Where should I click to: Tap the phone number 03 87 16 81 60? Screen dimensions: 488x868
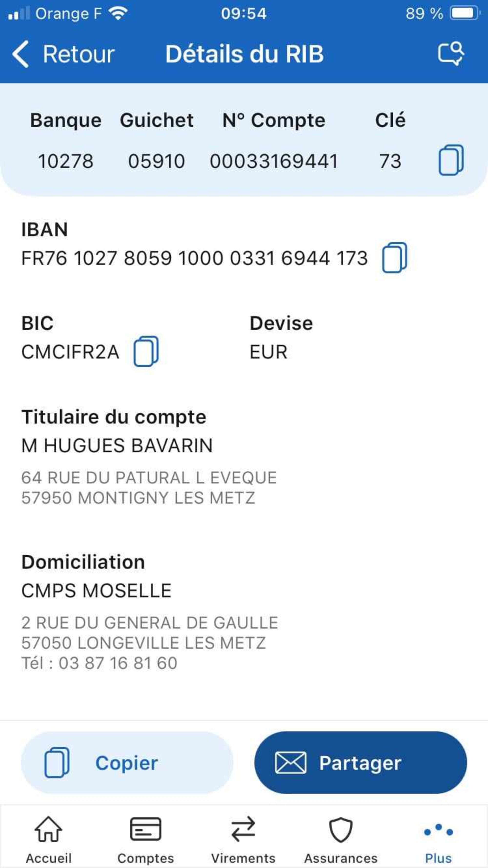coord(118,663)
